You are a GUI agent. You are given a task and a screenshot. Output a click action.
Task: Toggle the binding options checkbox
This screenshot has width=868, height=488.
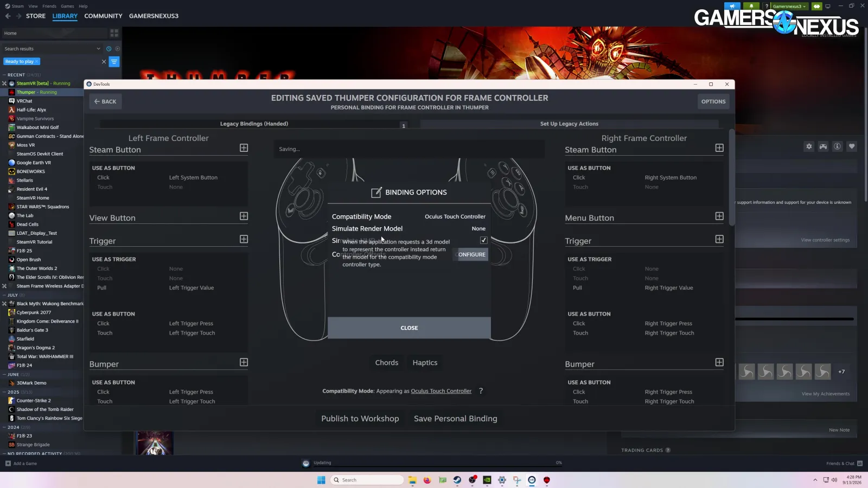pyautogui.click(x=483, y=240)
